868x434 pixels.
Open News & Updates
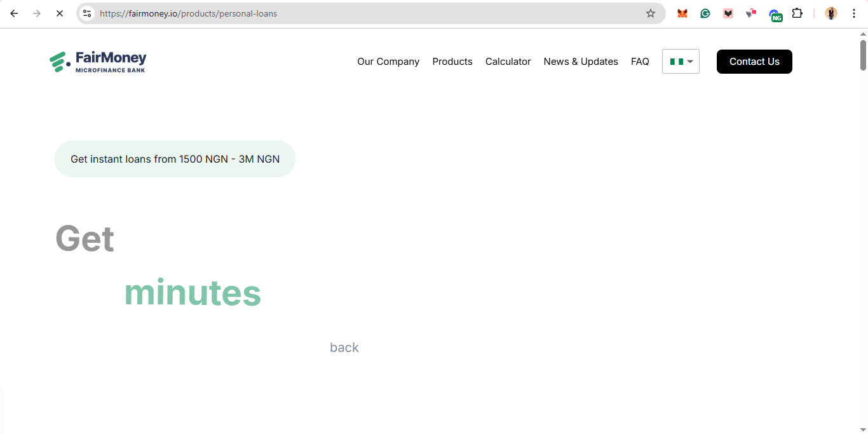pyautogui.click(x=580, y=62)
